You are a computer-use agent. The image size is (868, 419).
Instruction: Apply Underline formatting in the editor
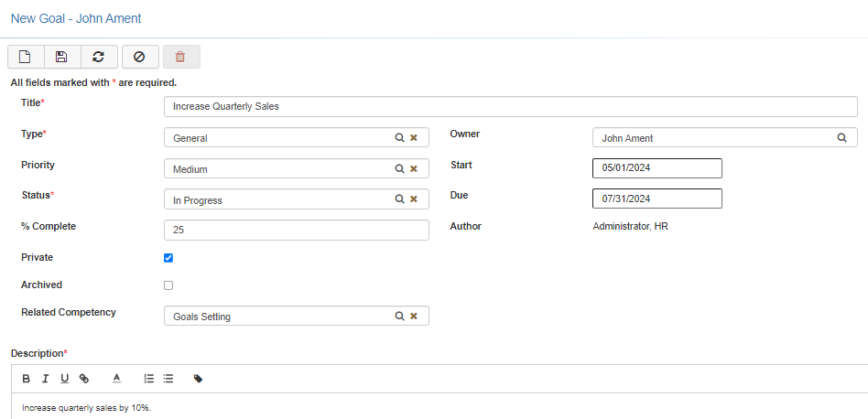click(x=64, y=378)
